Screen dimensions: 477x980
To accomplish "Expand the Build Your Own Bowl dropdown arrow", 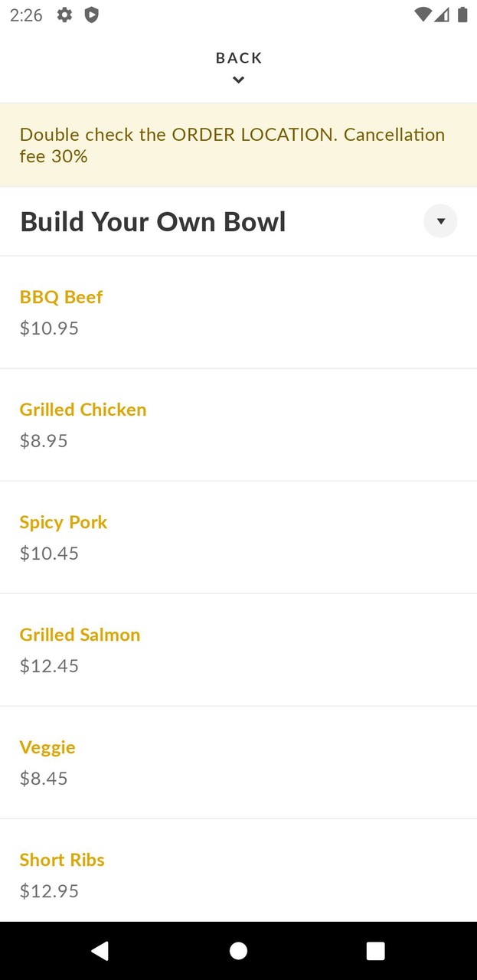I will click(x=440, y=221).
